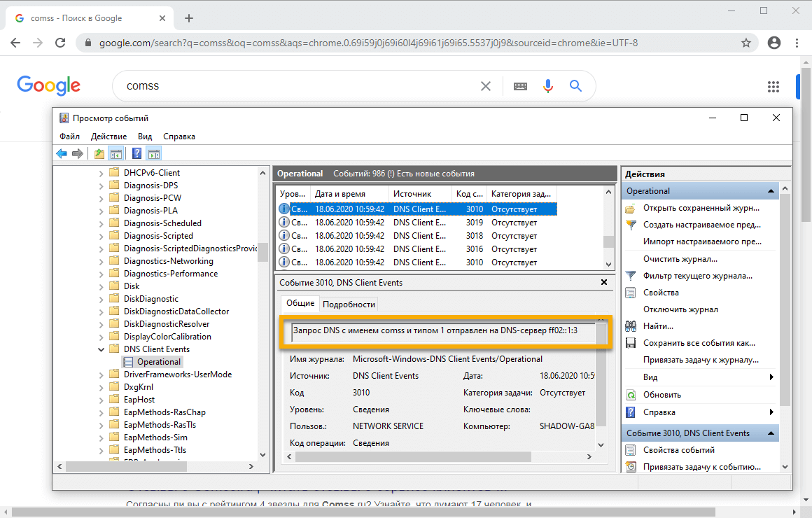
Task: Open the Google Apps grid icon
Action: point(773,86)
